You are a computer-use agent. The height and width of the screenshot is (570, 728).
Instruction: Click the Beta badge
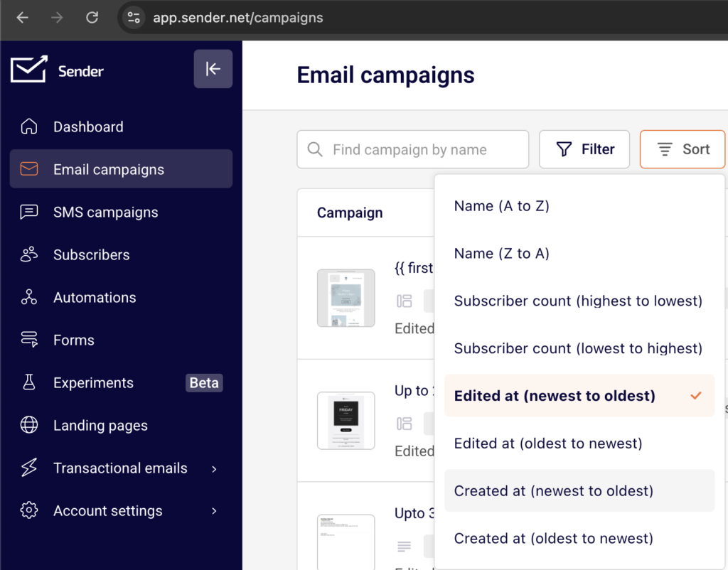point(204,383)
